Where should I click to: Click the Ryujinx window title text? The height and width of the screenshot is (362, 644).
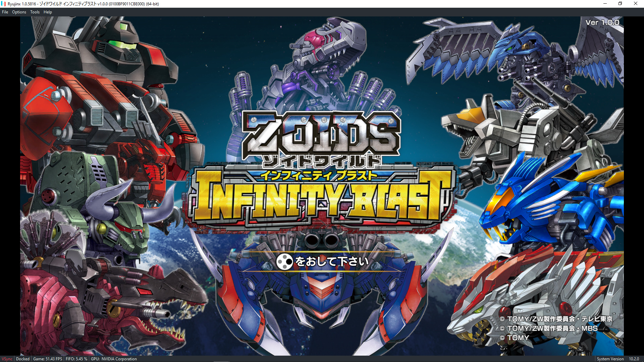83,4
